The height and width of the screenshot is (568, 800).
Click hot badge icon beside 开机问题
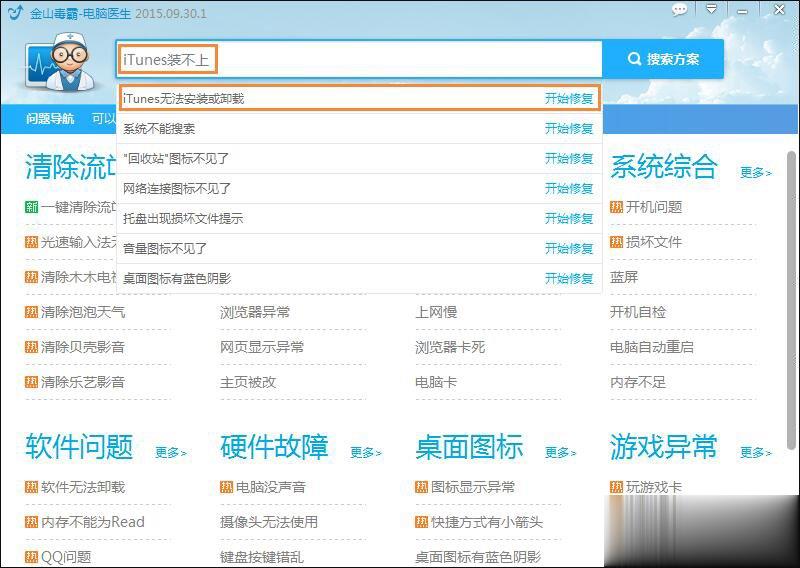click(x=616, y=207)
